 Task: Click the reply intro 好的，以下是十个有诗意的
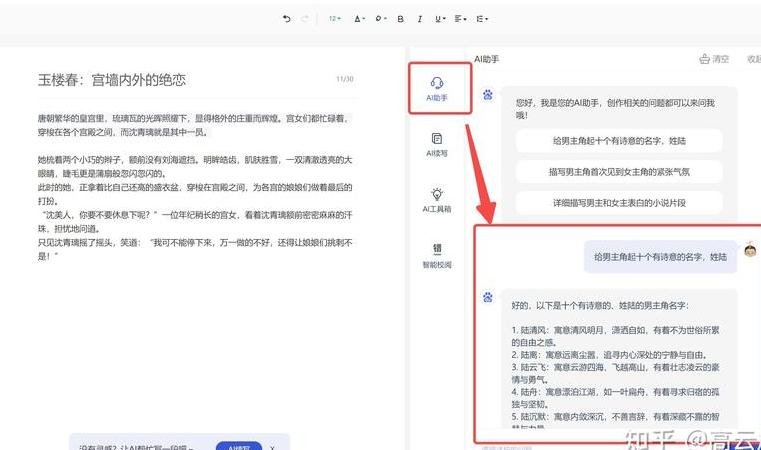600,305
